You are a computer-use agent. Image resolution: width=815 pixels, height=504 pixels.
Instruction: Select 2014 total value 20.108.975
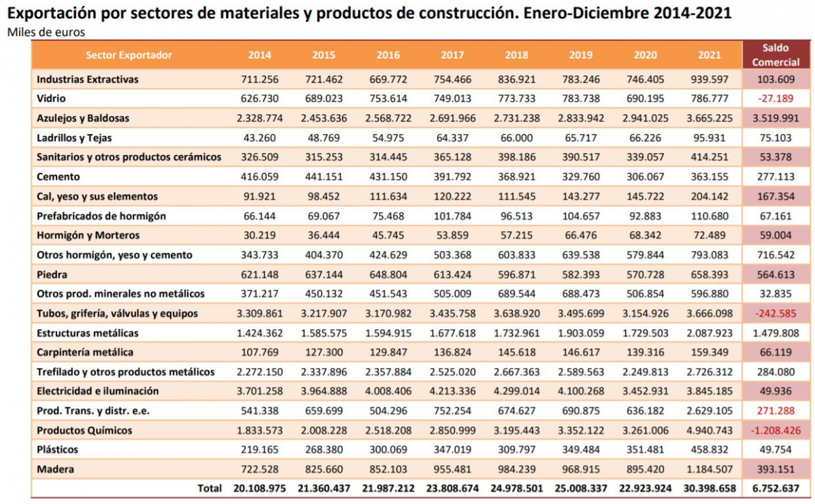tap(259, 488)
